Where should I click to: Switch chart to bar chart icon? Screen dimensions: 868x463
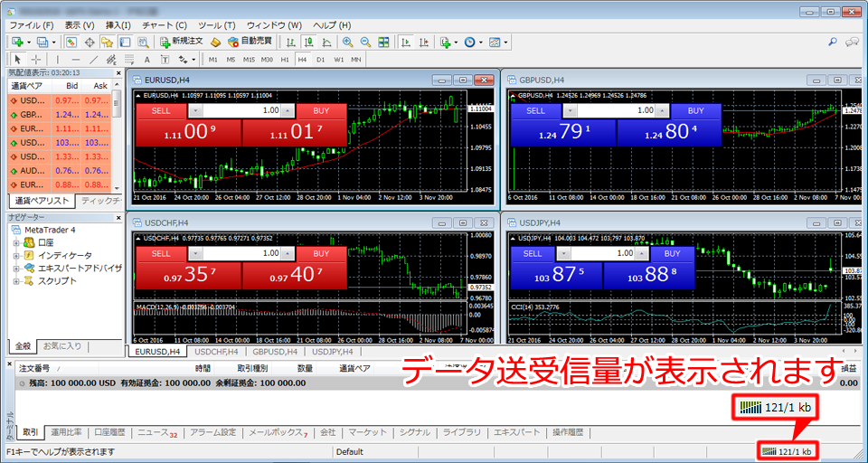291,42
